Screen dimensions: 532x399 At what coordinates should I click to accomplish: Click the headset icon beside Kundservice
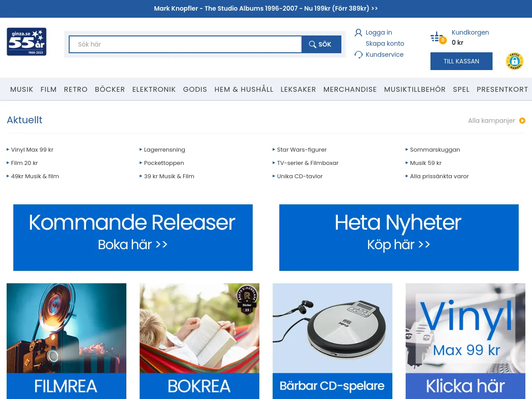pos(358,55)
